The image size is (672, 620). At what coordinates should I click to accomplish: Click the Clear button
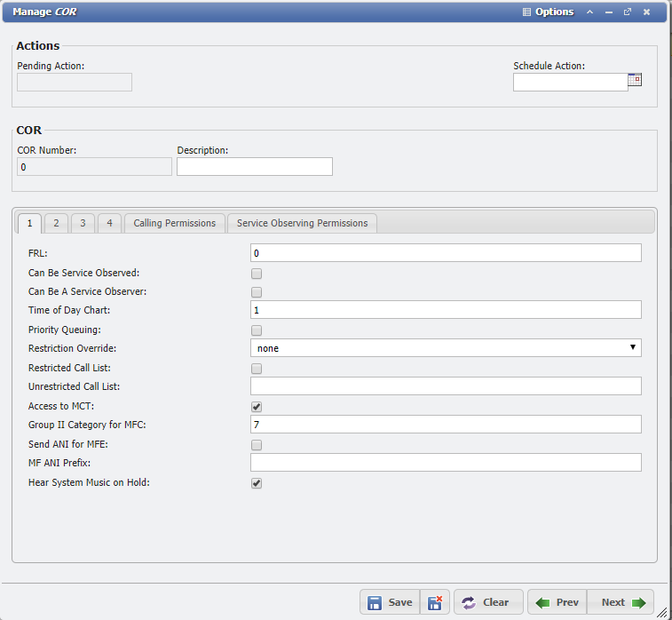click(486, 602)
